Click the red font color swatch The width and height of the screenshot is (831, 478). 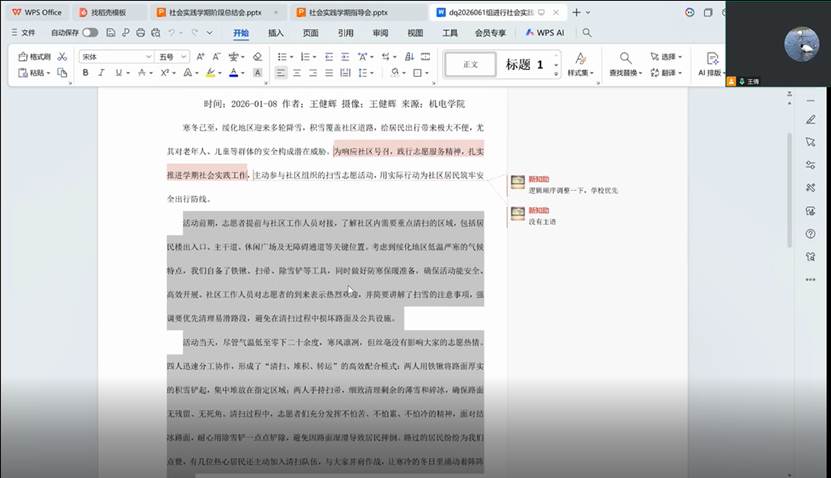pos(233,73)
